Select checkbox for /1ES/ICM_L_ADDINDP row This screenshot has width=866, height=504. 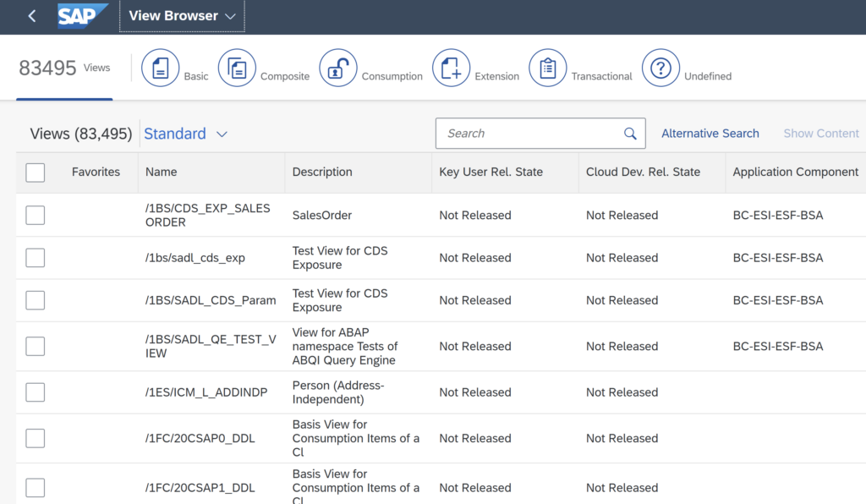[x=36, y=392]
